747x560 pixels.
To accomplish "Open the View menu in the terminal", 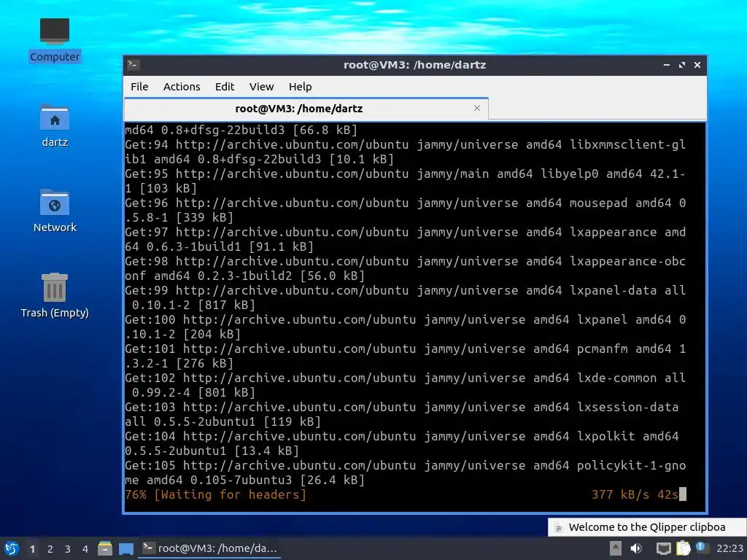I will coord(262,87).
